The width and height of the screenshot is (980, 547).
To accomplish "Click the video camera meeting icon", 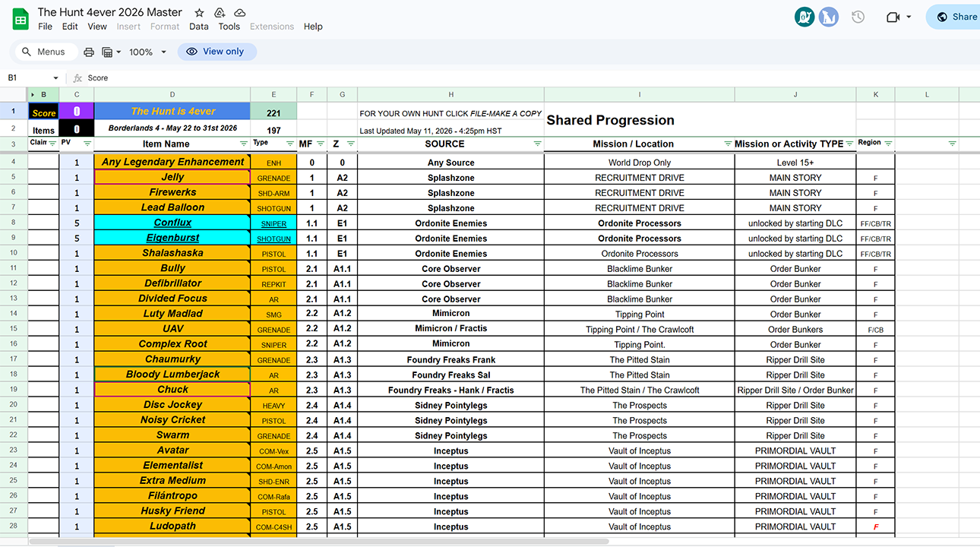I will click(x=893, y=17).
